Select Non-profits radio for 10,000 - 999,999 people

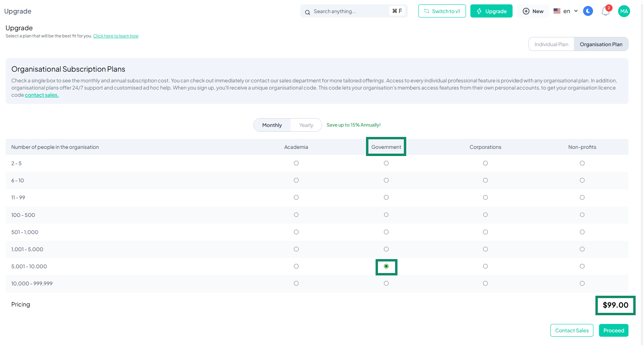pyautogui.click(x=582, y=283)
